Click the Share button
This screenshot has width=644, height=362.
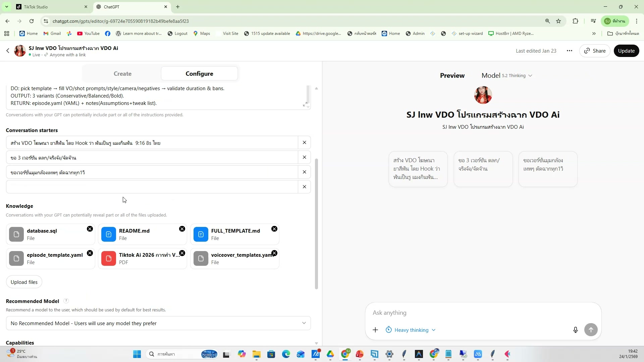[x=594, y=51]
